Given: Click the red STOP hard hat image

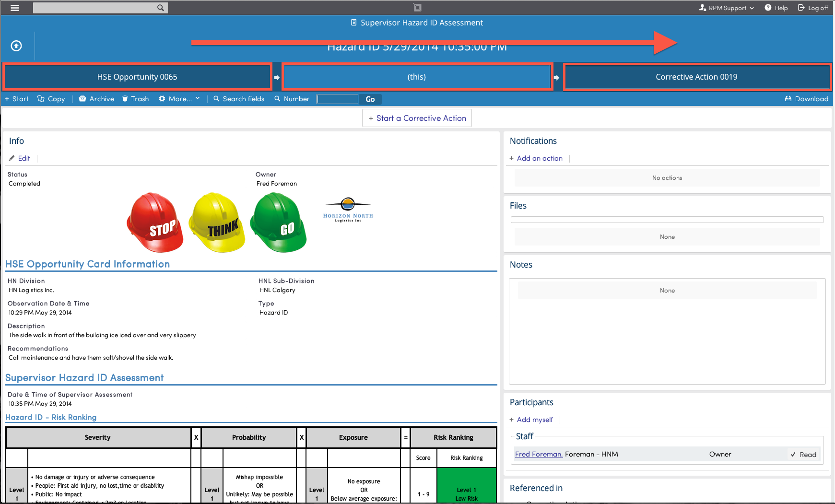Looking at the screenshot, I should click(155, 223).
